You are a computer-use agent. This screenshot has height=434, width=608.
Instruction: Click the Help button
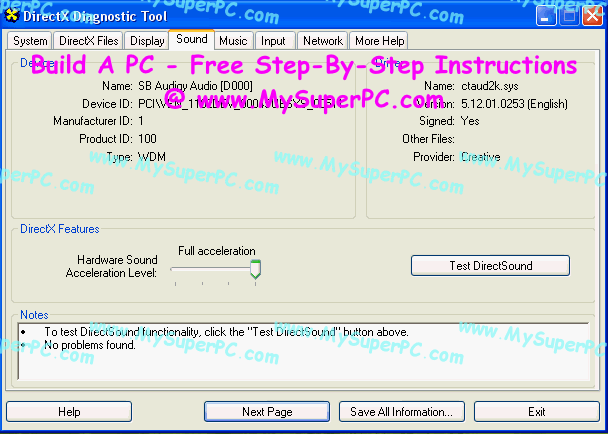[69, 412]
